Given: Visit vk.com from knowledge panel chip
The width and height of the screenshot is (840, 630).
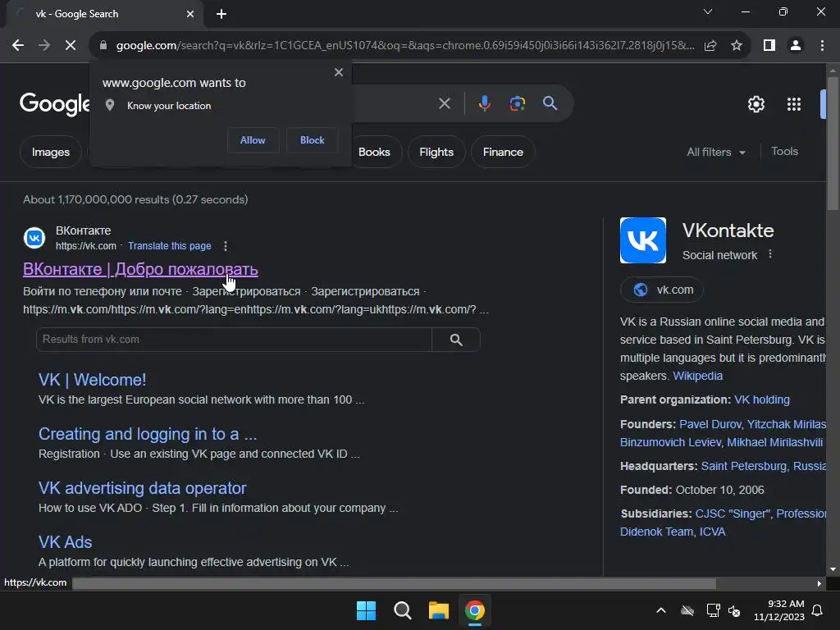Looking at the screenshot, I should pos(662,290).
